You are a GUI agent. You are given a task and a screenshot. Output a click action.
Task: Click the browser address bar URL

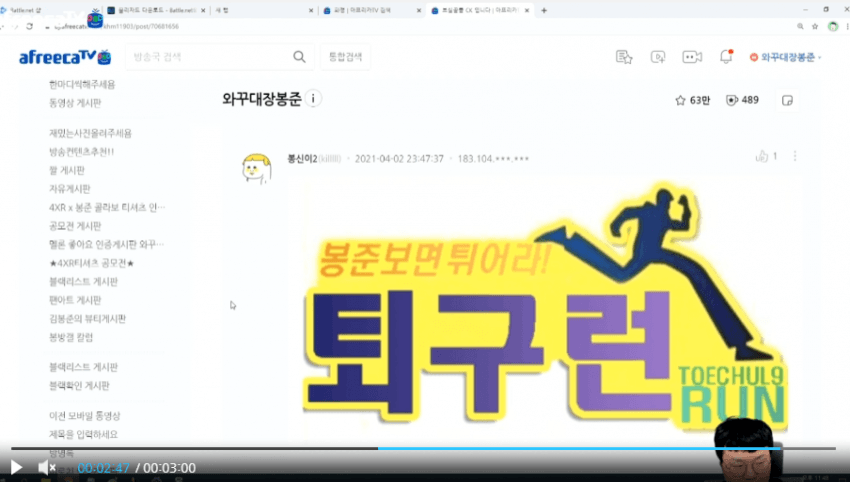point(117,26)
